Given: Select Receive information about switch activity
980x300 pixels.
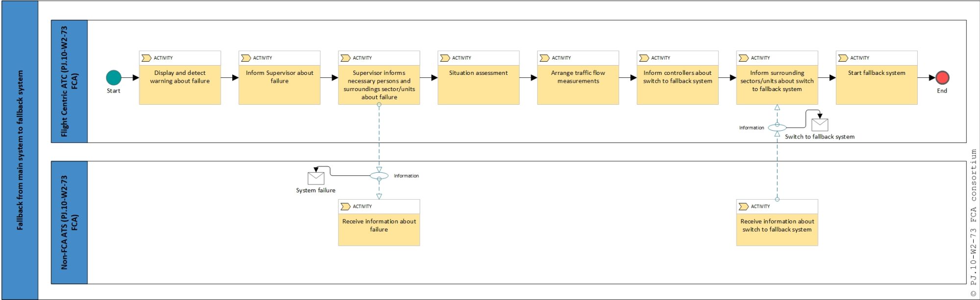Looking at the screenshot, I should point(777,228).
